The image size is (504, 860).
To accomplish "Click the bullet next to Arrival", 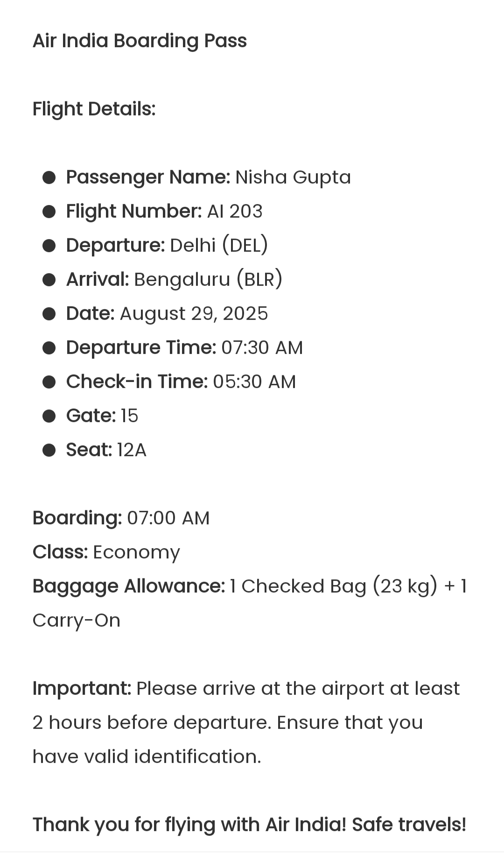I will [49, 280].
